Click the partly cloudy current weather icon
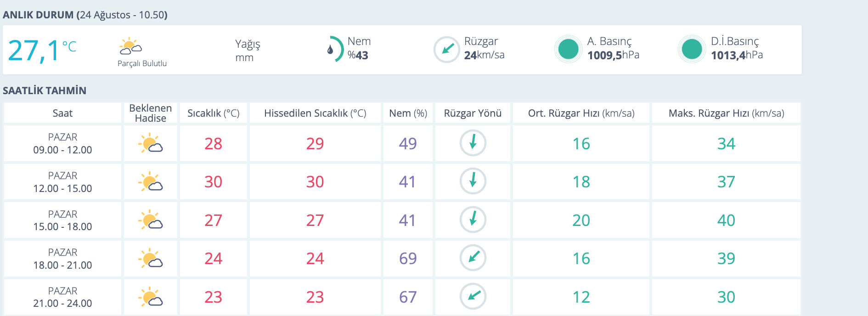This screenshot has height=316, width=868. (130, 46)
